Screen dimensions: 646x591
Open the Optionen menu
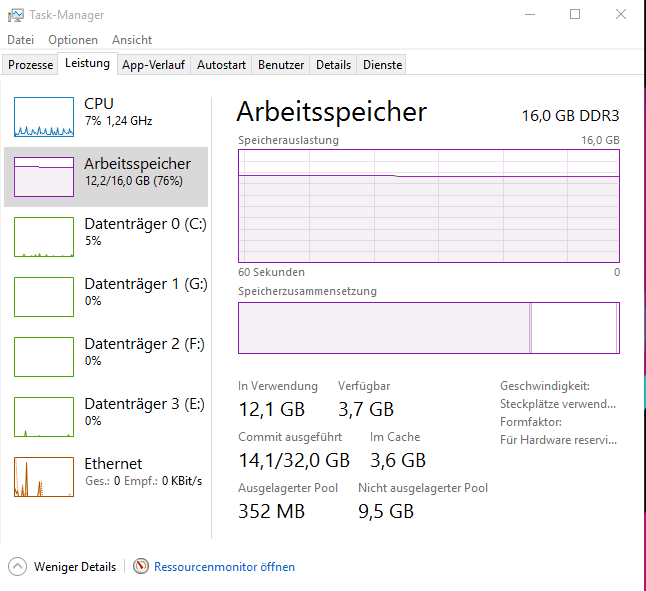point(73,40)
